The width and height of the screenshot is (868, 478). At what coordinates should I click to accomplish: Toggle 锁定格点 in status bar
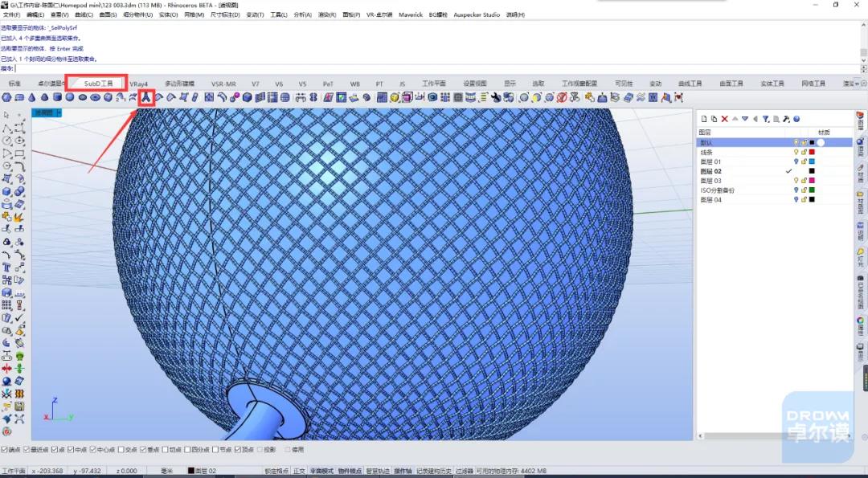click(276, 471)
